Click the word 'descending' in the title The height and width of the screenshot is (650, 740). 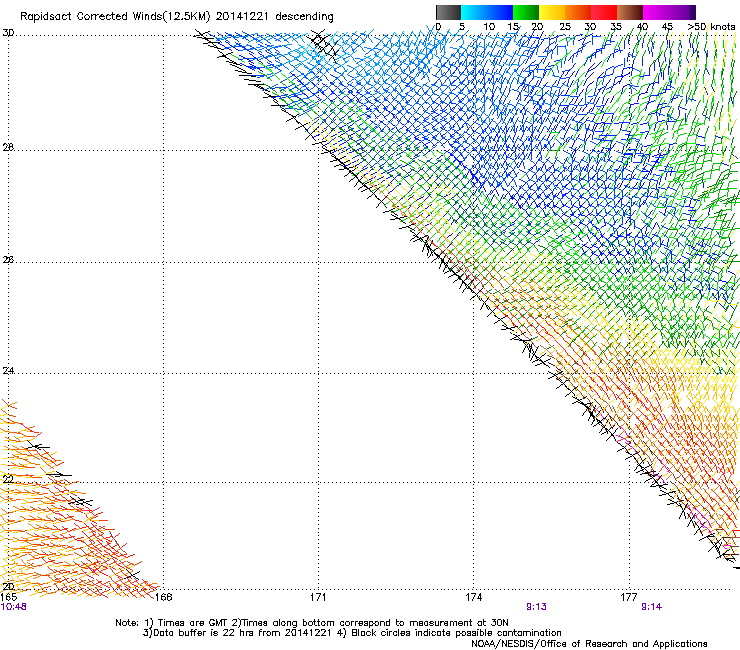[x=304, y=17]
